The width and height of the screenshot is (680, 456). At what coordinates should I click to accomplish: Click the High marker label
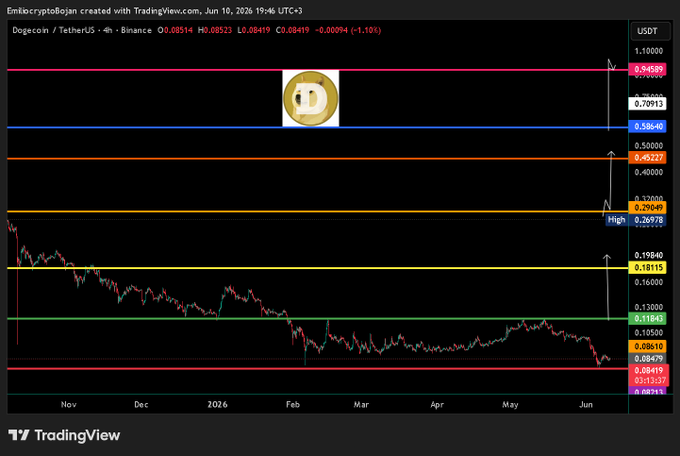[617, 220]
